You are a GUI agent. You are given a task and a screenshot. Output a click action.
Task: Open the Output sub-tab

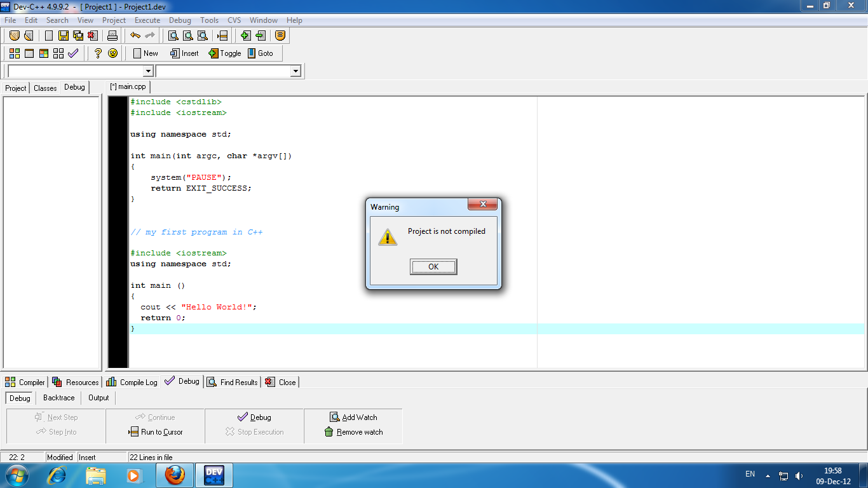[x=98, y=398]
